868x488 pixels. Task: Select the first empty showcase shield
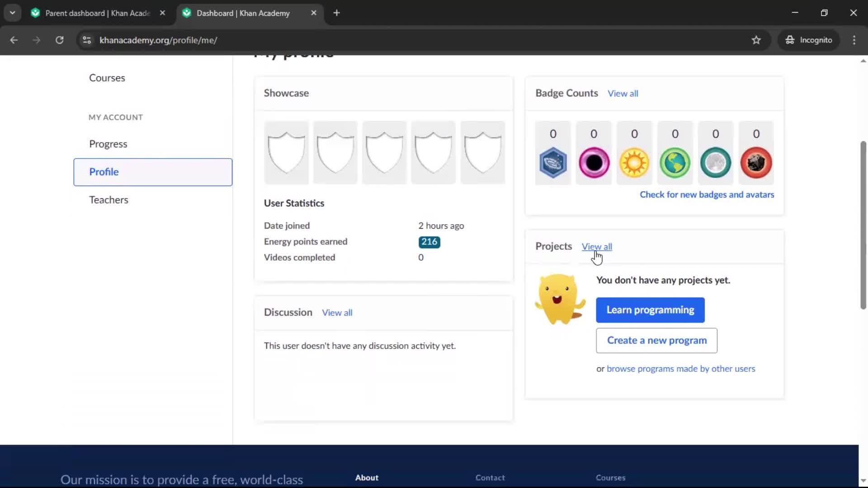287,152
